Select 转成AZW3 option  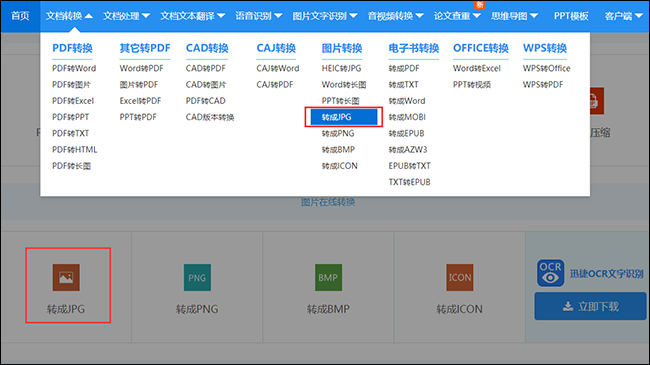tap(408, 149)
